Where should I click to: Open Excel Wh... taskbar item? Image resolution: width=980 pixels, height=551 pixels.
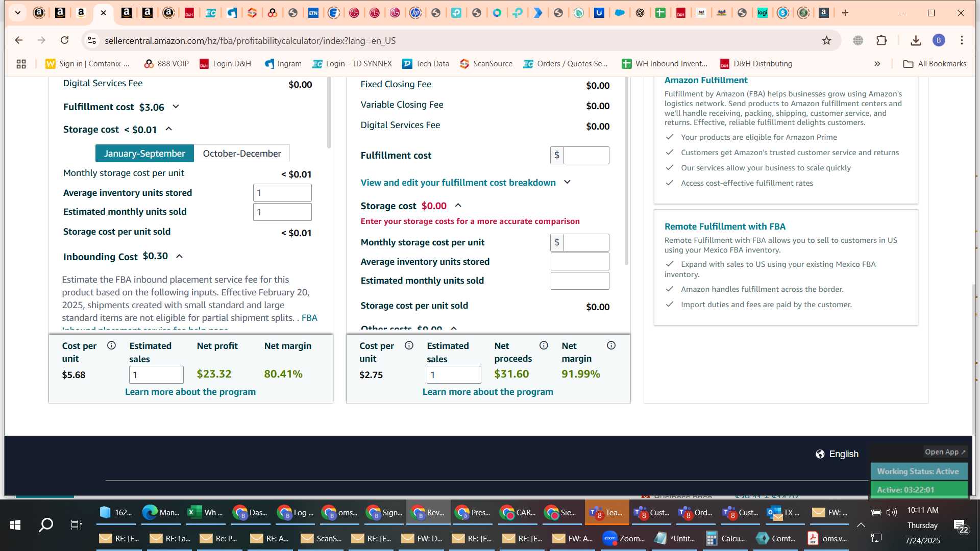pos(205,512)
